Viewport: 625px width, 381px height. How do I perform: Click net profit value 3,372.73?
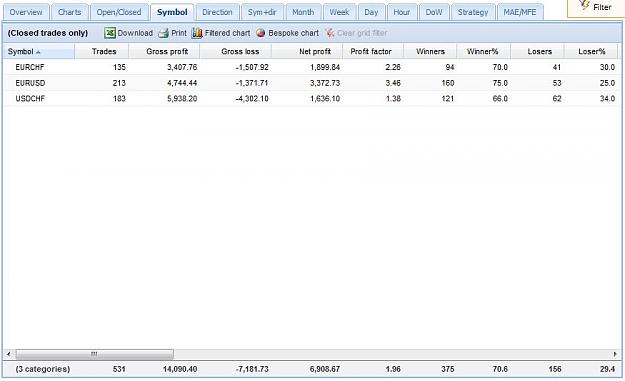coord(325,83)
